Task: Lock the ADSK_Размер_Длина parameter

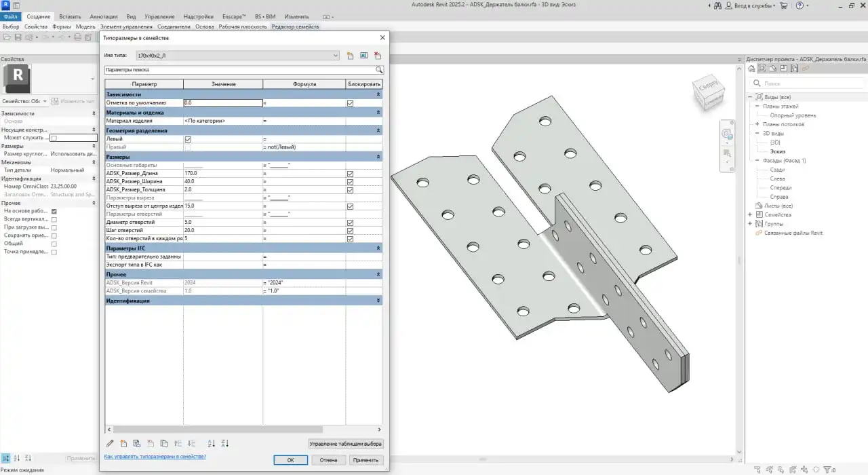Action: 350,173
